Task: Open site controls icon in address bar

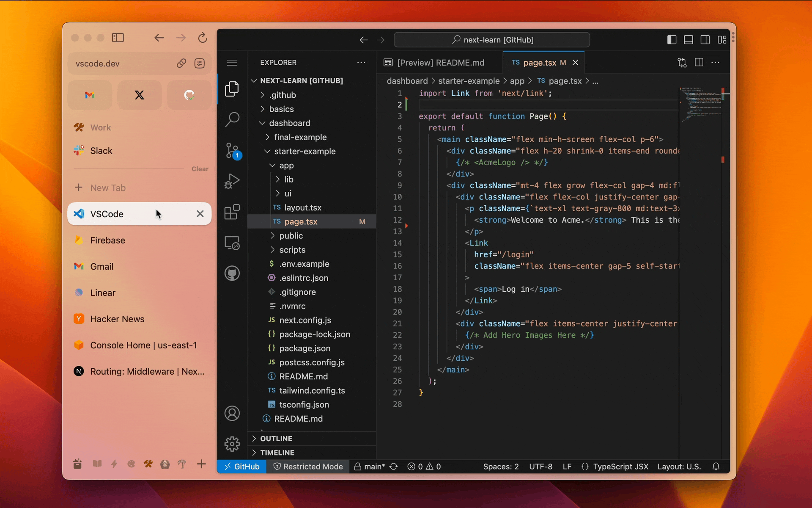Action: [199, 63]
